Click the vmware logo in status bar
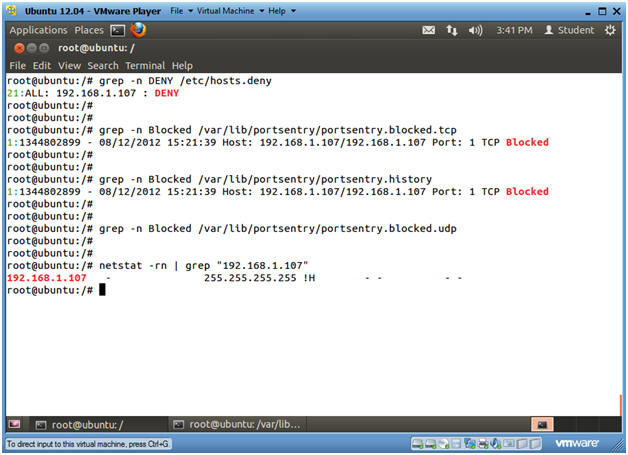 tap(577, 443)
